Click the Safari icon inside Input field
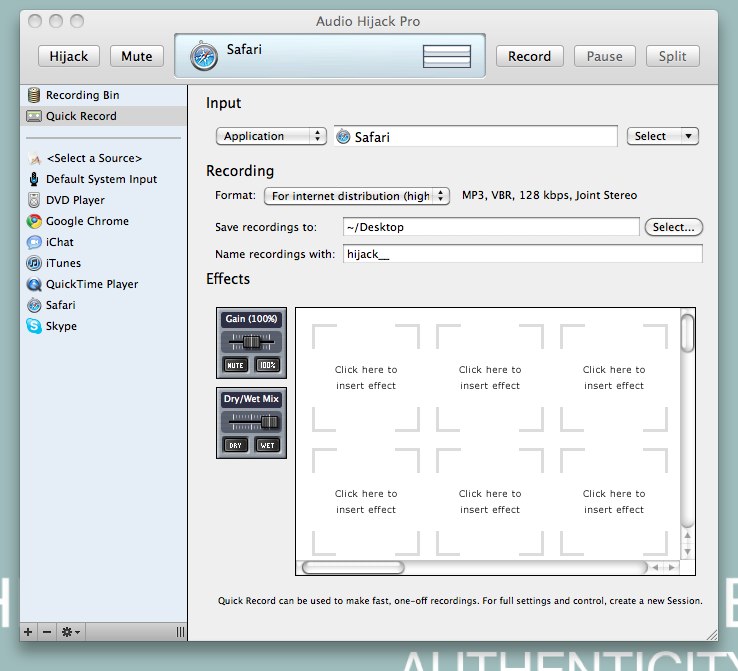This screenshot has width=738, height=671. coord(344,137)
